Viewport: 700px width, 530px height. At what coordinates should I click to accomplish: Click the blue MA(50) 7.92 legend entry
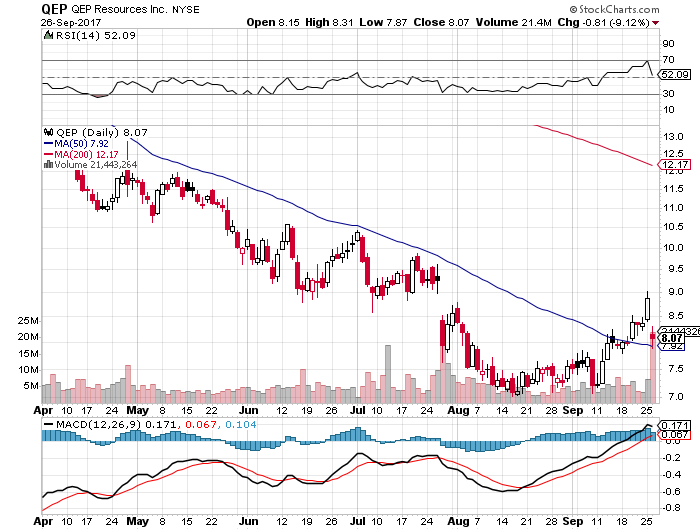85,142
